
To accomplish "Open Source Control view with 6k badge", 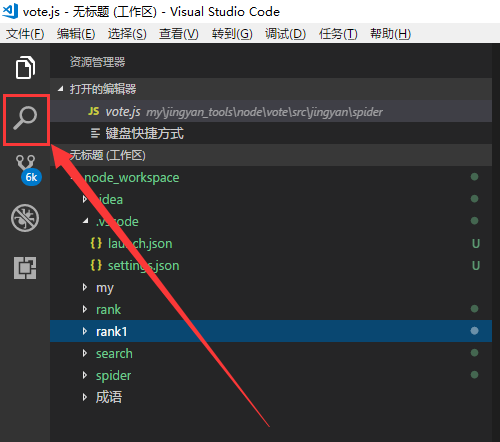I will point(28,169).
